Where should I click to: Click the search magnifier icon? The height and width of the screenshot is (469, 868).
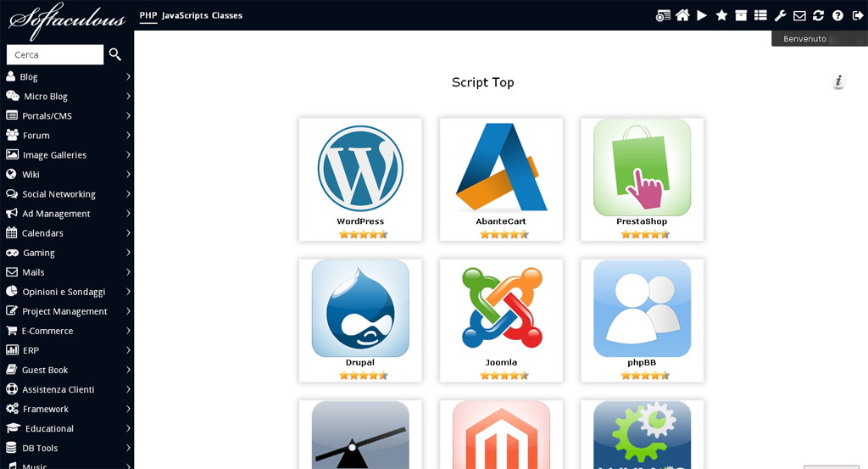[x=115, y=54]
